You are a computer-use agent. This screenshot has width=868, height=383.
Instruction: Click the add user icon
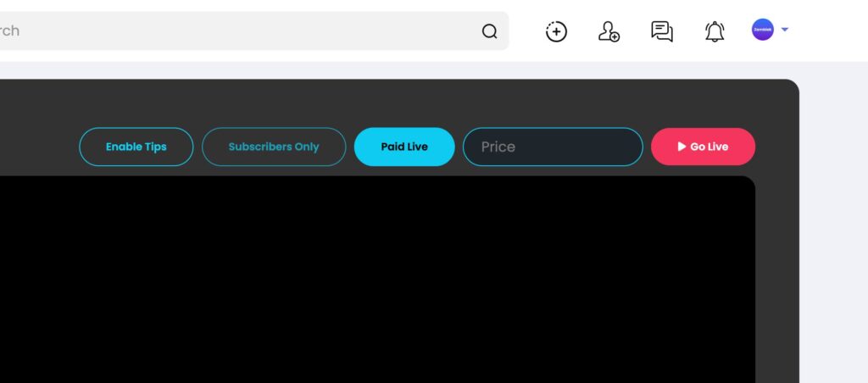pyautogui.click(x=609, y=31)
